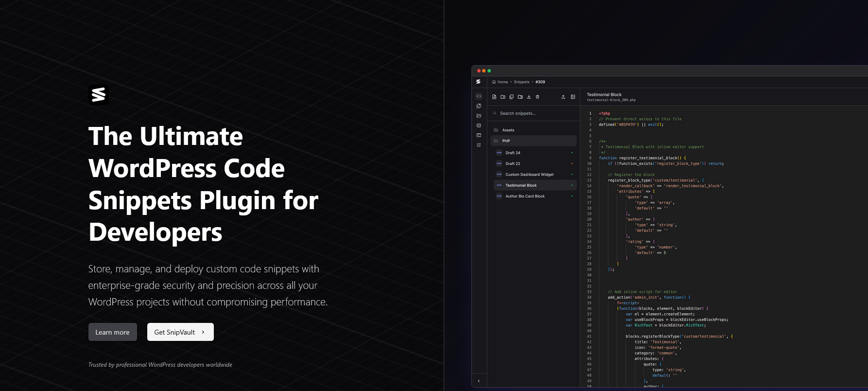Toggle the orange status dot on Draft 22

pyautogui.click(x=572, y=163)
